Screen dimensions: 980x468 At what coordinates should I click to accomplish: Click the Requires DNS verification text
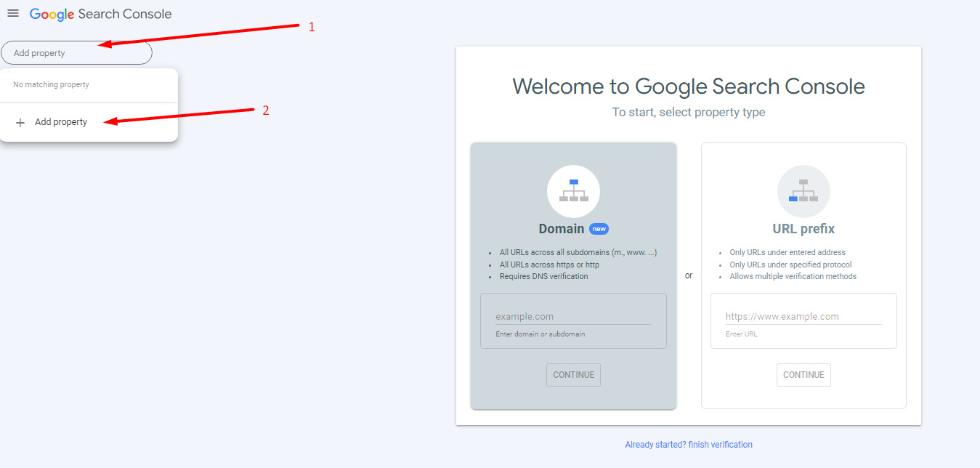544,276
